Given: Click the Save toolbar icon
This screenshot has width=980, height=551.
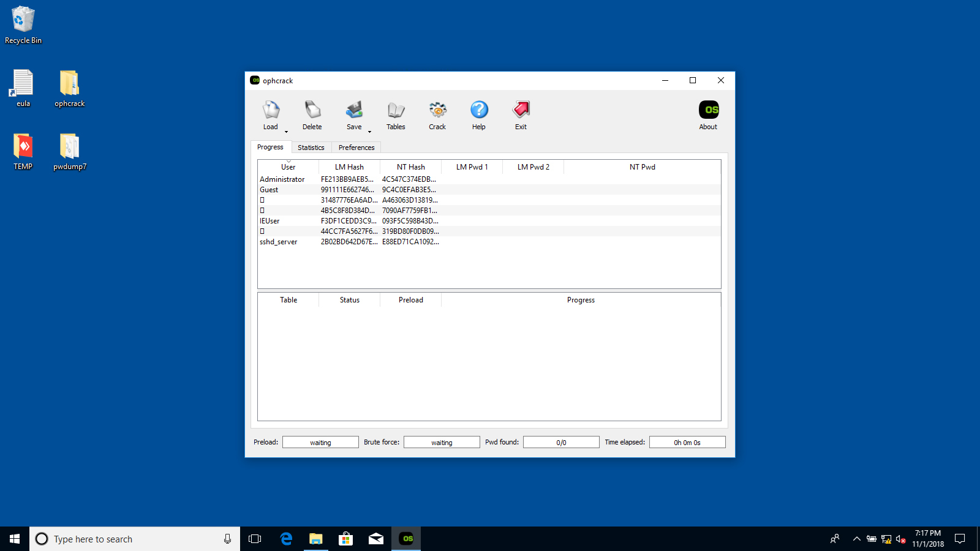Looking at the screenshot, I should pos(354,115).
